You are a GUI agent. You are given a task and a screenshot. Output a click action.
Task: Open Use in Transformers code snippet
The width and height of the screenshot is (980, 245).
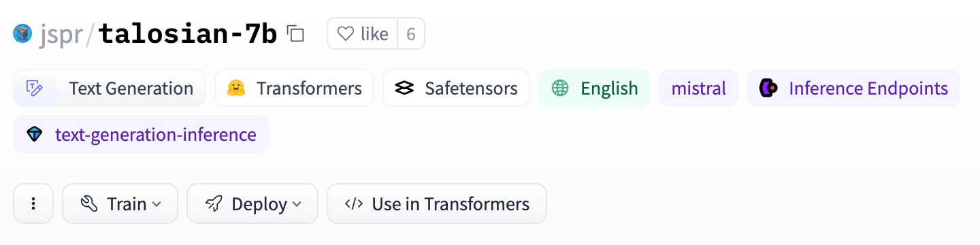(x=437, y=203)
